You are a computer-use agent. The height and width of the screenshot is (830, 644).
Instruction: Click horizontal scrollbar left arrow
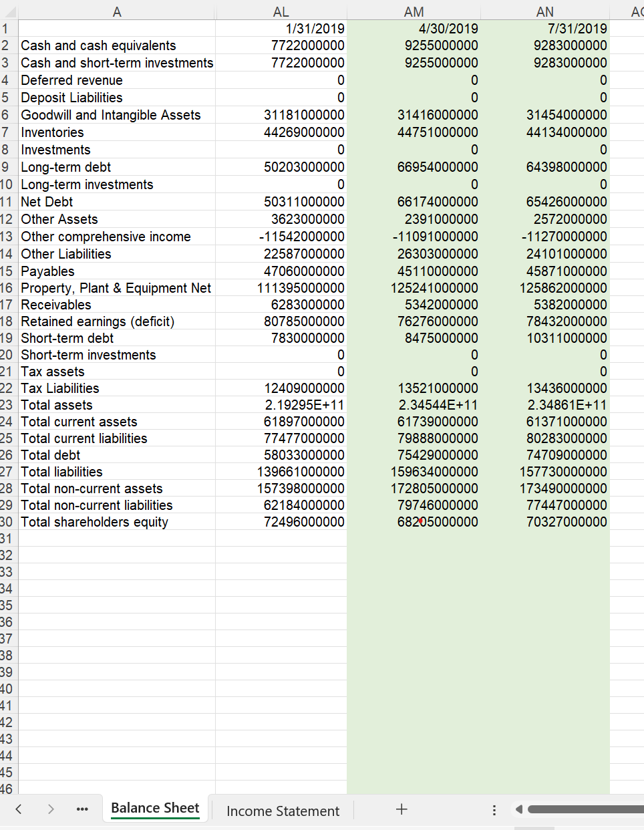[x=518, y=809]
